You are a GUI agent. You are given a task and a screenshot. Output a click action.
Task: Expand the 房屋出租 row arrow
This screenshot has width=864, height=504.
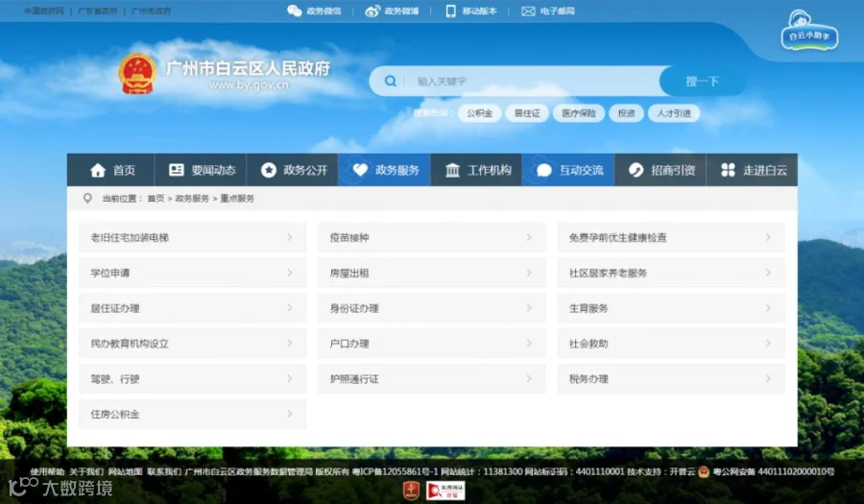pos(529,272)
